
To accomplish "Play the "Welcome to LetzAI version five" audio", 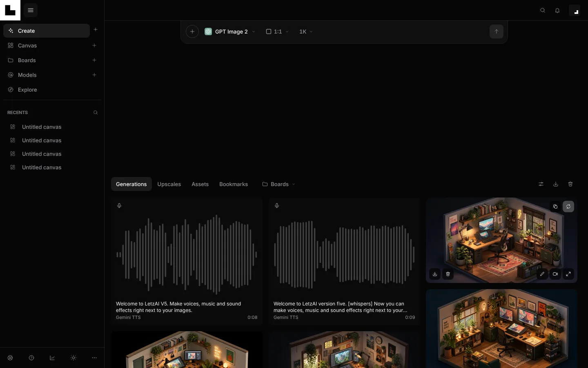I will point(344,254).
